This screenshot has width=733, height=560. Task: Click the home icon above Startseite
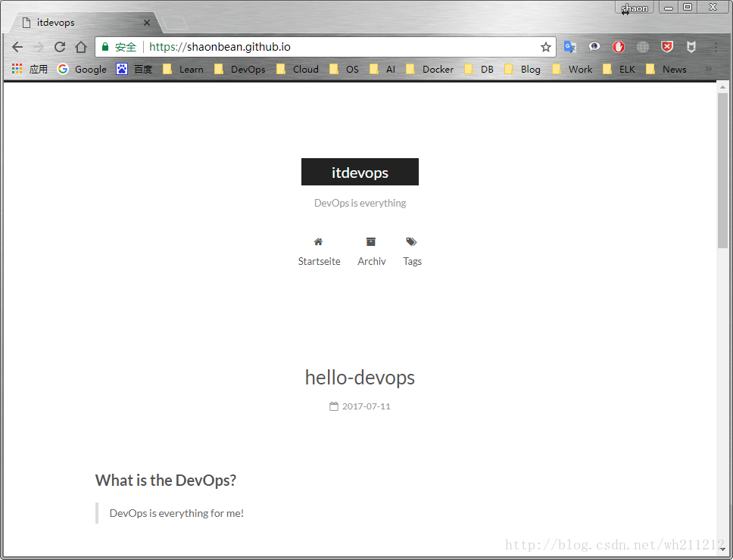[x=318, y=241]
